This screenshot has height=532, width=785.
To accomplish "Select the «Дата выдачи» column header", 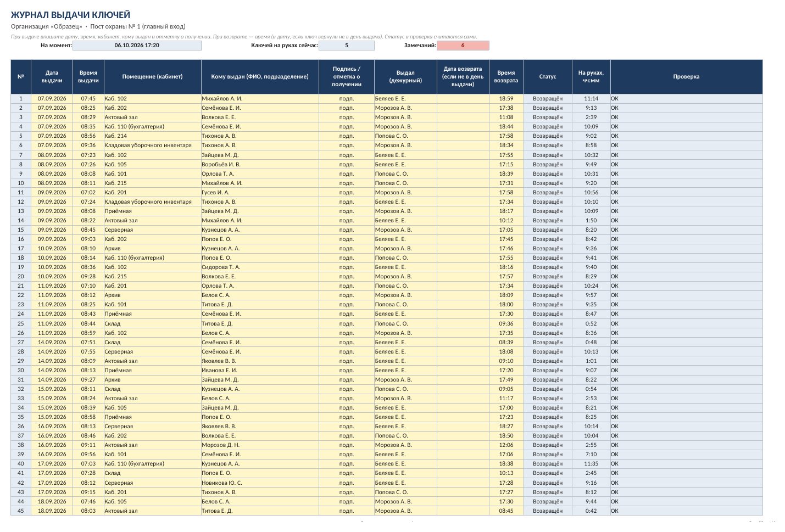I will point(52,77).
